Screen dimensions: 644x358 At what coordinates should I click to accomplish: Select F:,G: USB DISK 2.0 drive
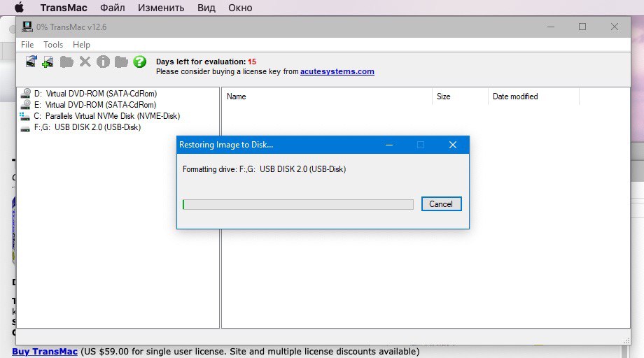pyautogui.click(x=87, y=127)
